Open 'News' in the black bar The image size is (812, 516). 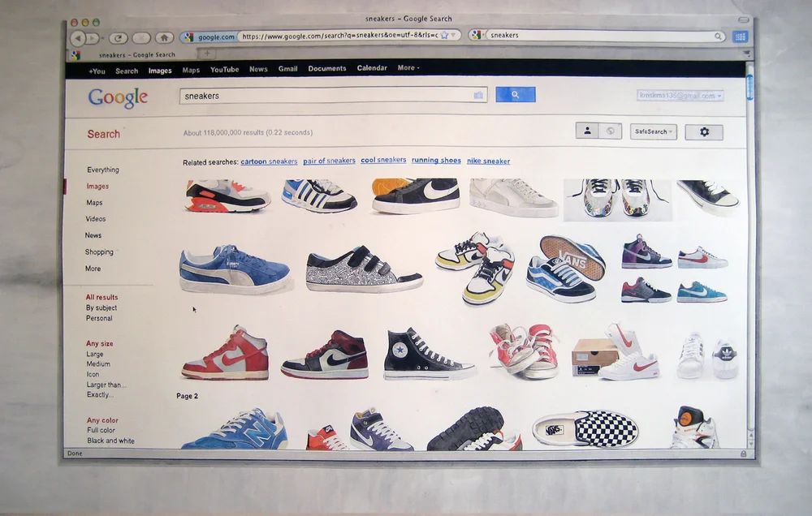(258, 69)
